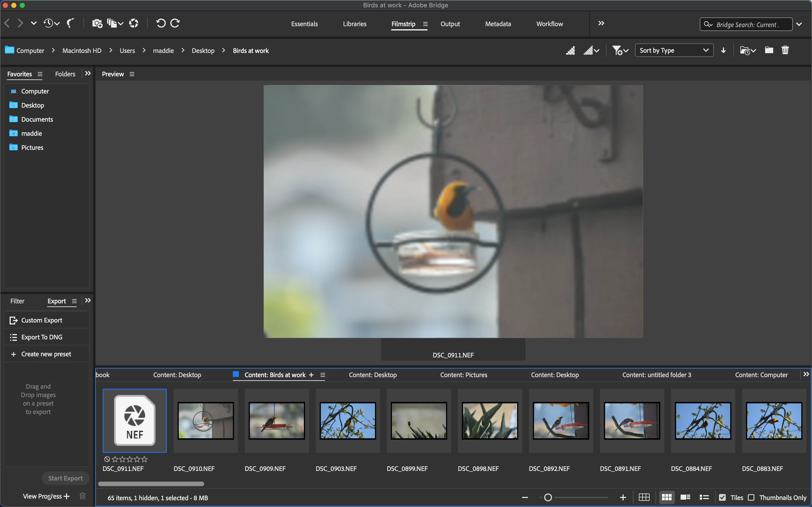This screenshot has height=507, width=812.
Task: Open the Folders panel tab
Action: click(65, 74)
